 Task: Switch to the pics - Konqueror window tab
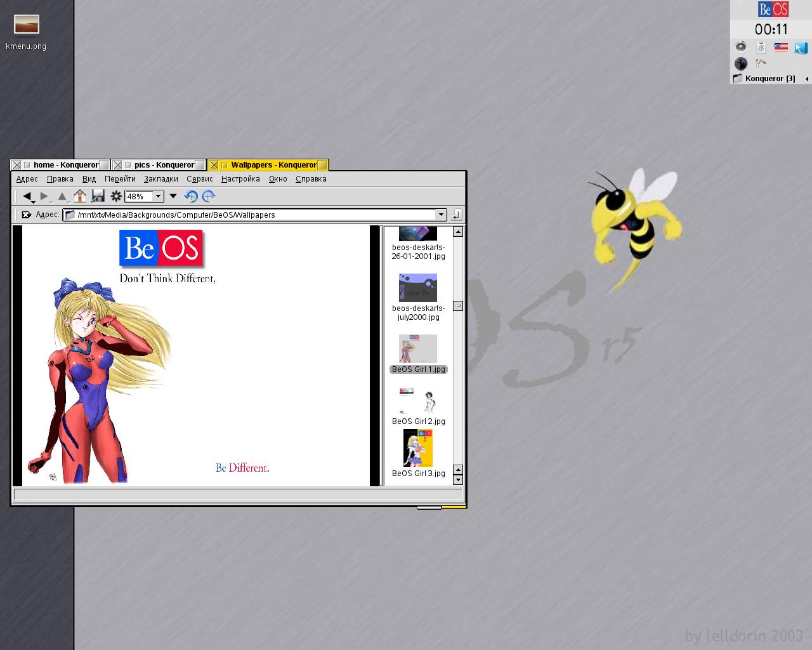[164, 165]
